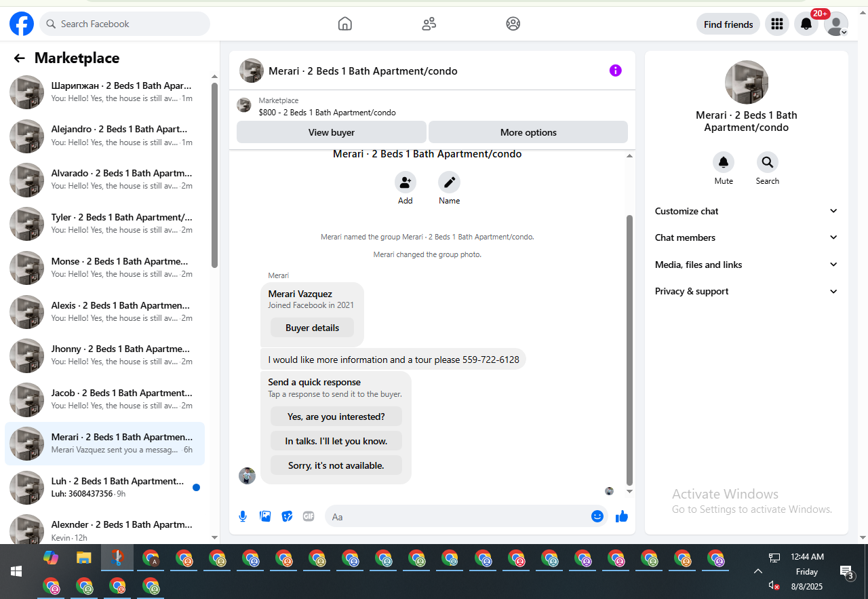Open the Friends icon in top navigation
868x599 pixels.
click(x=429, y=24)
